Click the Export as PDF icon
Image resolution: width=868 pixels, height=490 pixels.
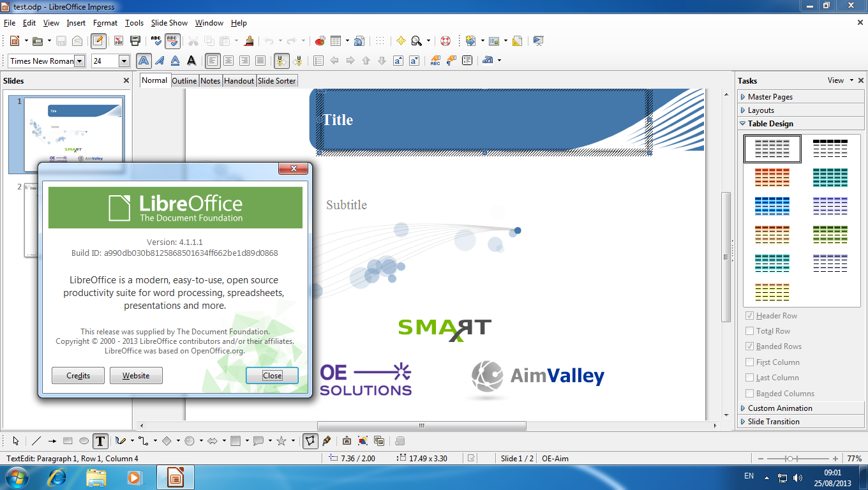119,41
